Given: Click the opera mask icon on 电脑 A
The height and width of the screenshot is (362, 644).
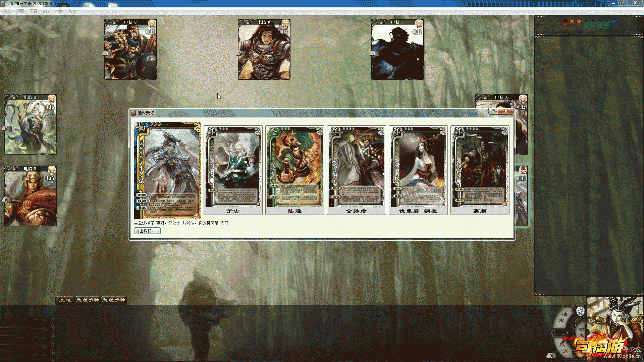Looking at the screenshot, I should tap(523, 99).
